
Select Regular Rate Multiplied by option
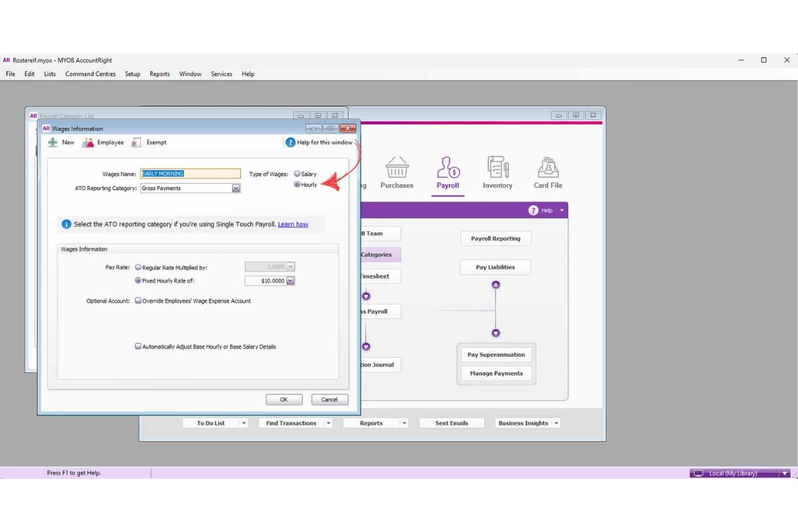click(x=138, y=267)
